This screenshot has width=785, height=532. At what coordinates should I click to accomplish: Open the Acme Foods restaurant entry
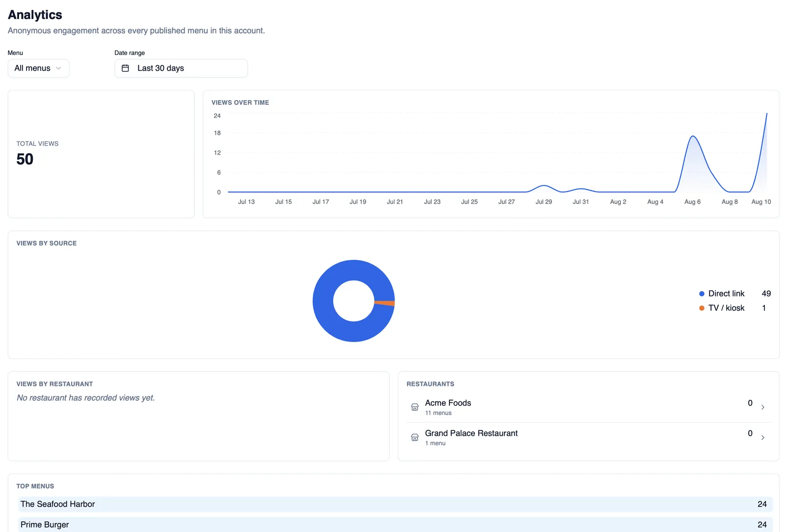tap(589, 407)
